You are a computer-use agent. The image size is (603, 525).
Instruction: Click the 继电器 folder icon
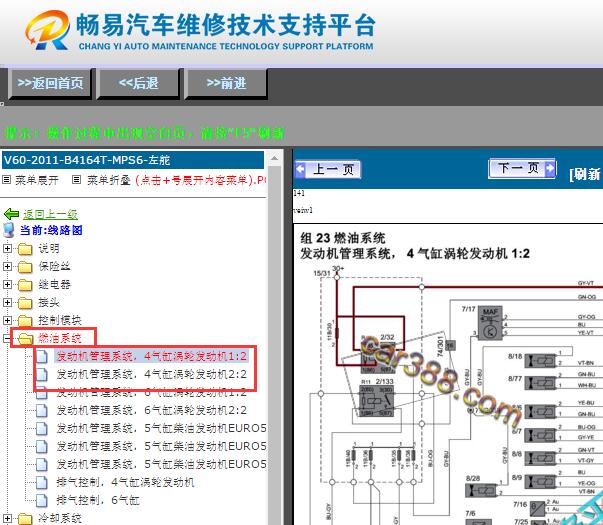25,285
